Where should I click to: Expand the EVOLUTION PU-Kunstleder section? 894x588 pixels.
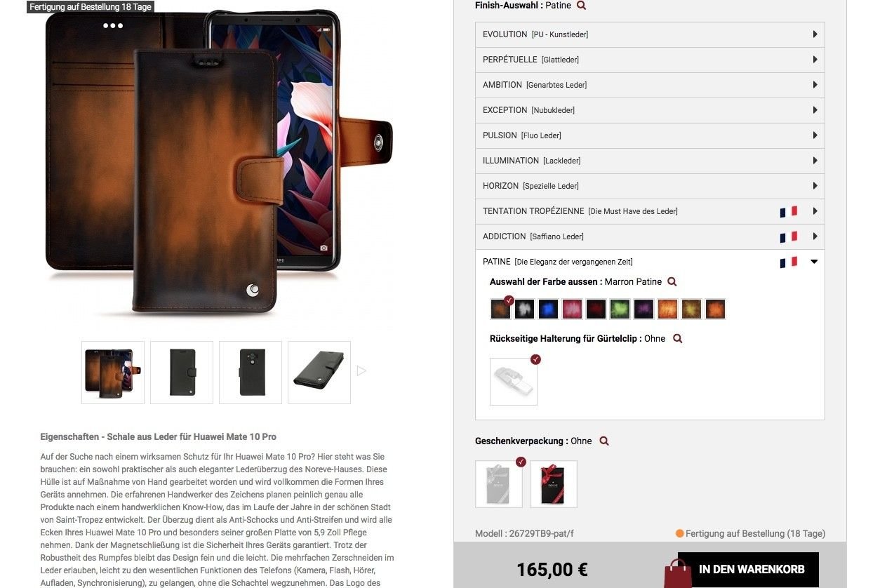(x=650, y=34)
